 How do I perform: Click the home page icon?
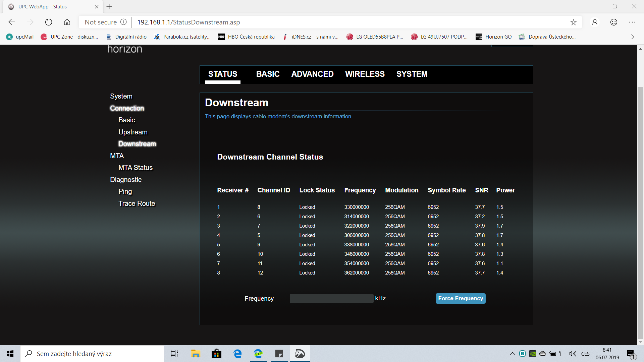(67, 22)
